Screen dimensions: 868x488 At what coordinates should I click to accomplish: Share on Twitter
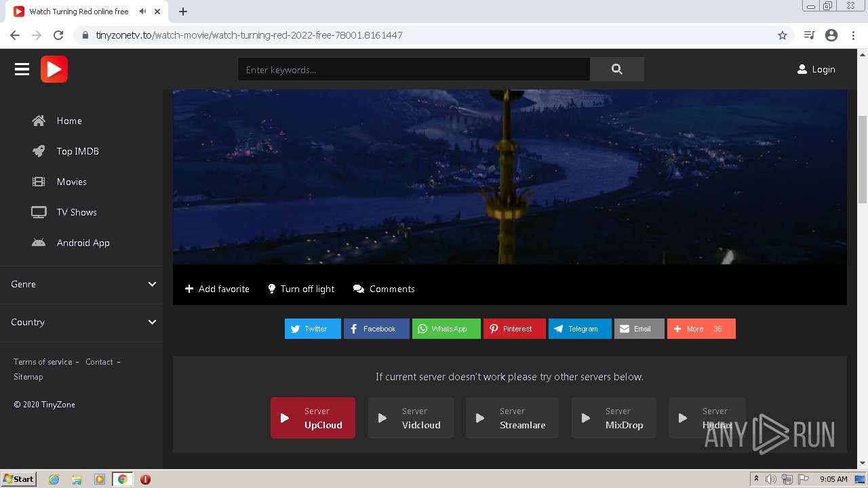pos(313,329)
